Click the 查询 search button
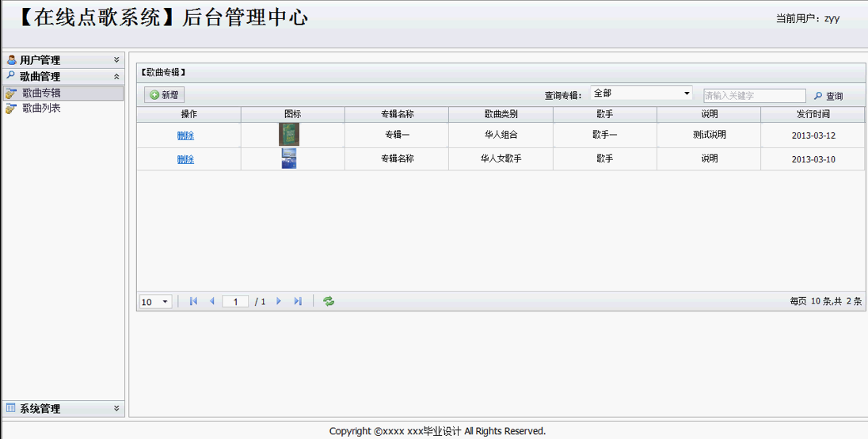Screen dimensions: 868x439 [828, 96]
